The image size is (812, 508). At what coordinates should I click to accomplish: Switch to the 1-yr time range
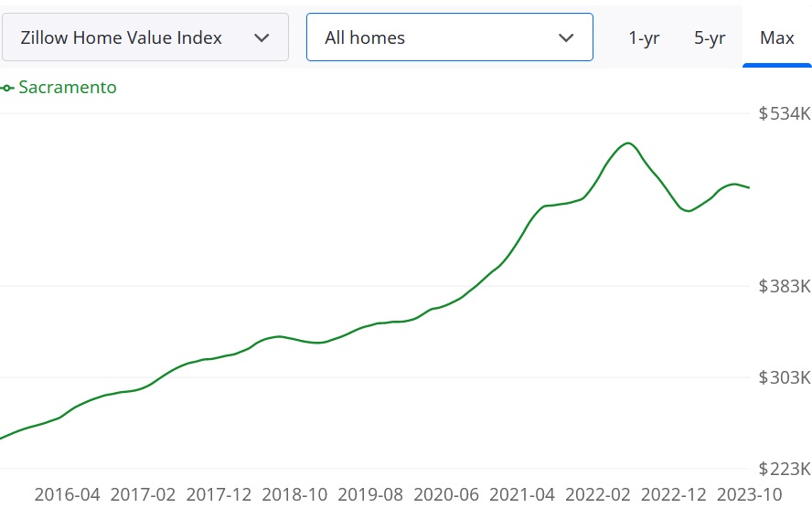pos(644,37)
